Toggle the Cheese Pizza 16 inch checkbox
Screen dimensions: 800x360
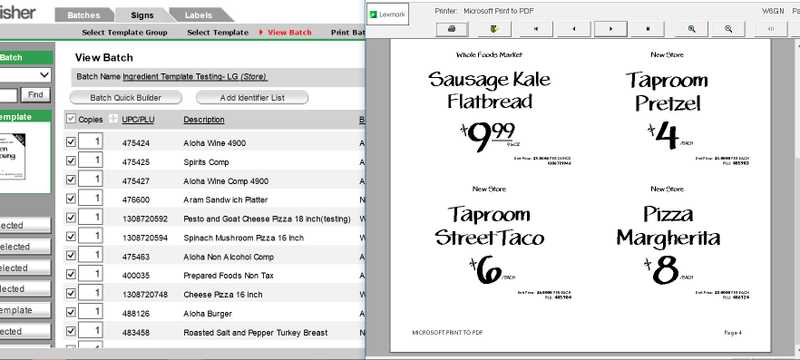(71, 294)
